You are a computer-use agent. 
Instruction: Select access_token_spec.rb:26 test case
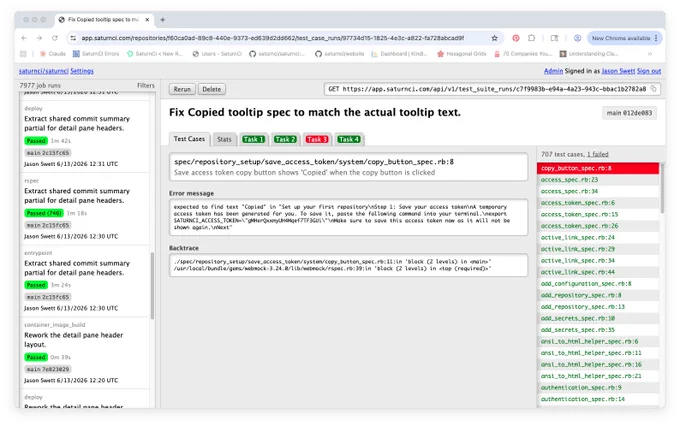tap(598, 226)
